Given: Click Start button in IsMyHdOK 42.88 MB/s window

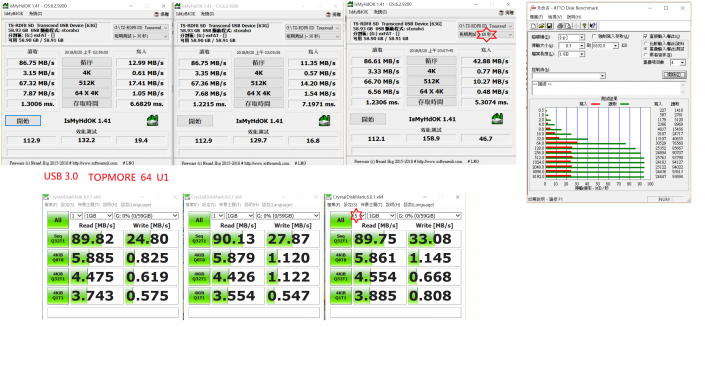Looking at the screenshot, I should pyautogui.click(x=368, y=119).
